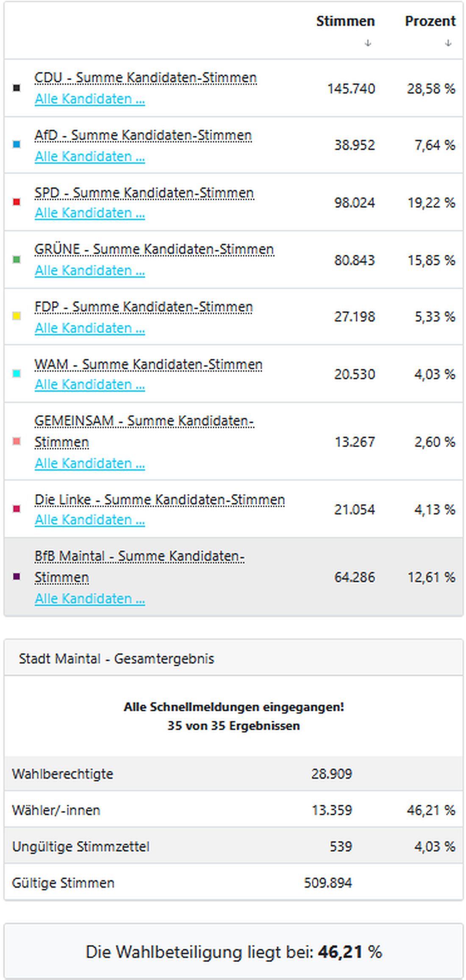Click the Prozent column header
The image size is (466, 980).
[430, 21]
